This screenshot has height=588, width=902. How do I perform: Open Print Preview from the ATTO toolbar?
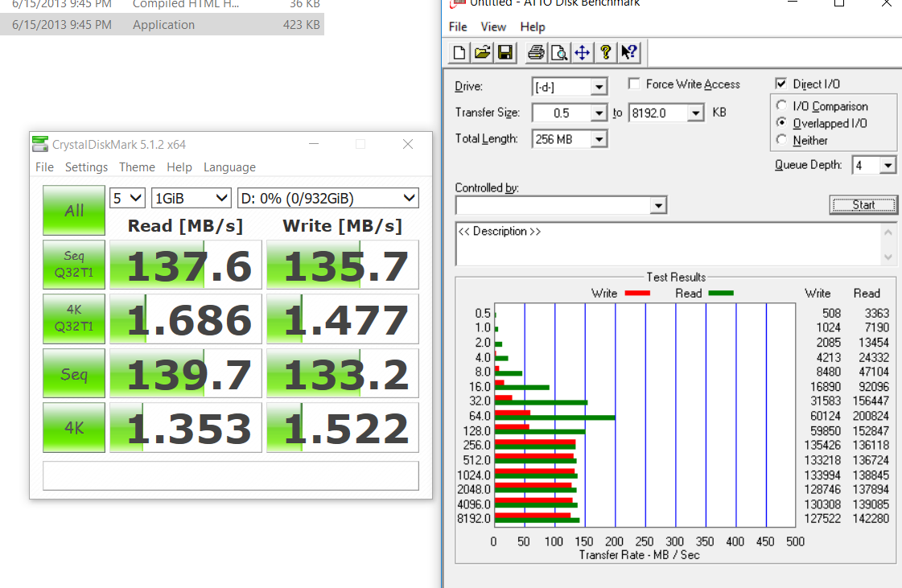click(x=559, y=53)
